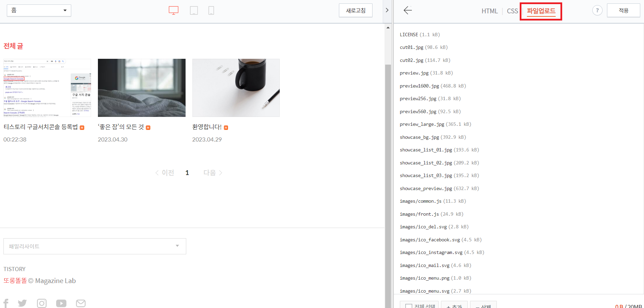
Task: Click the 적용 button
Action: (623, 10)
